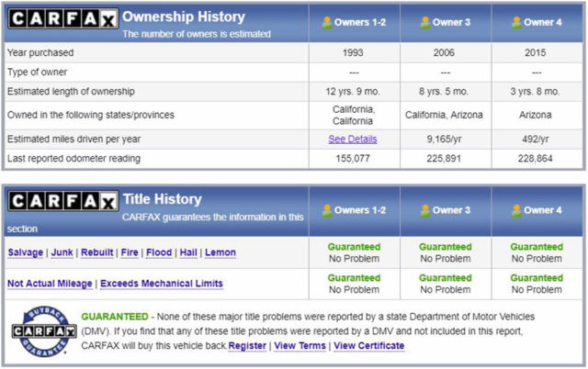Select ownership length 12 yrs. 9 mo.
The image size is (588, 369).
click(x=353, y=92)
